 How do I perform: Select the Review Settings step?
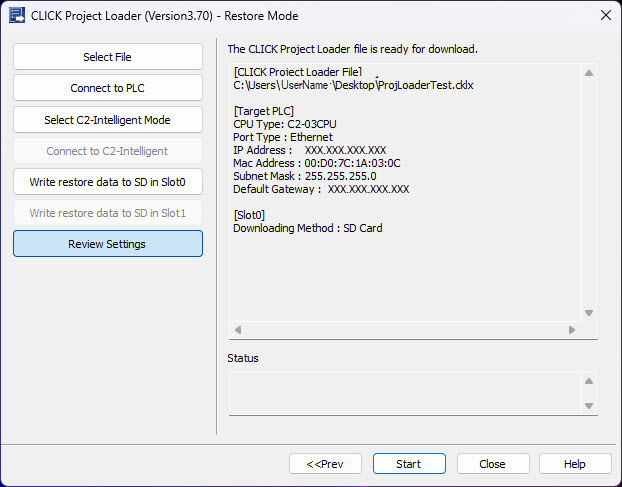108,244
